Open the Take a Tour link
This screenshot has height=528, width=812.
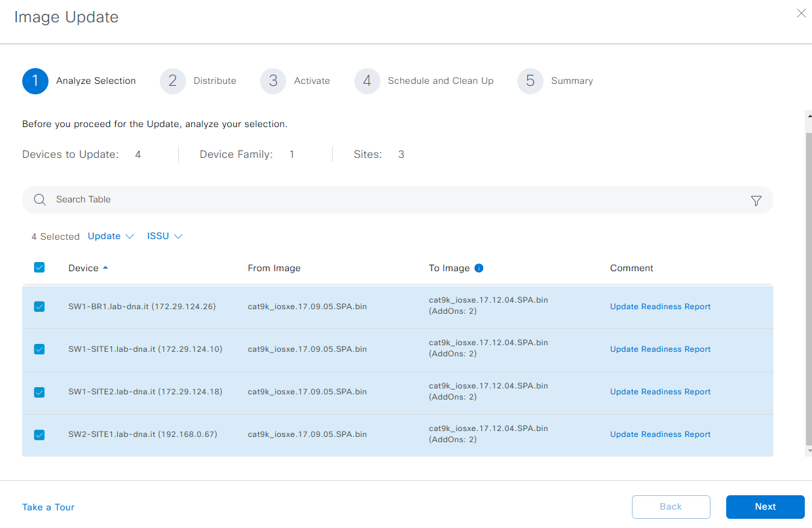[x=48, y=507]
